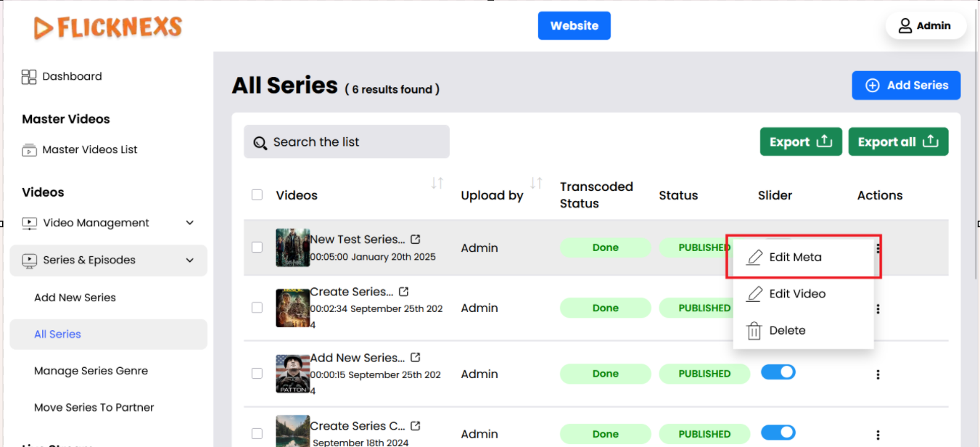Click the sort arrows on Upload by column
Viewport: 980px width, 447px height.
point(536,183)
